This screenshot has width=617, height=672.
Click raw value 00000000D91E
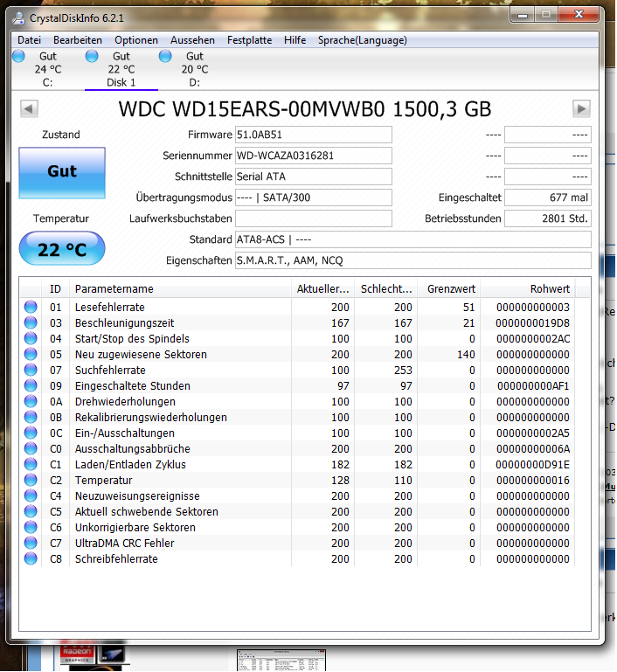tap(532, 465)
